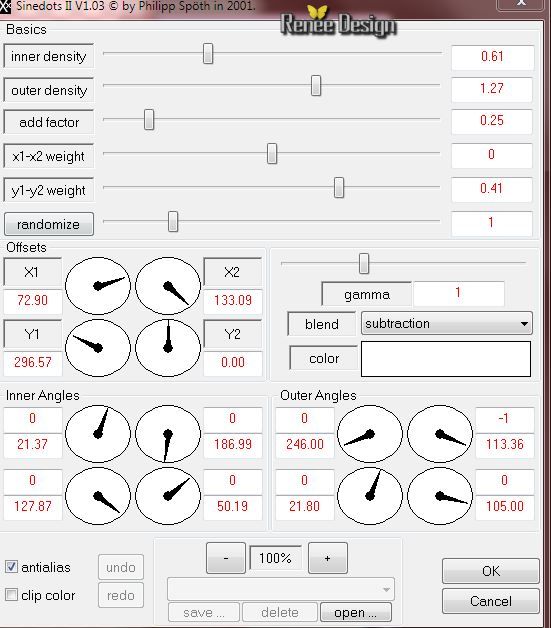Click the X2 offset angle dial
This screenshot has height=628, width=551.
click(x=168, y=286)
